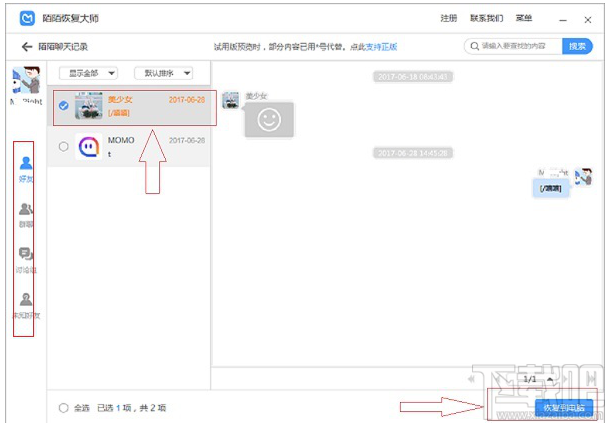The image size is (612, 425).
Task: Click the 搜索 search button
Action: pyautogui.click(x=577, y=46)
